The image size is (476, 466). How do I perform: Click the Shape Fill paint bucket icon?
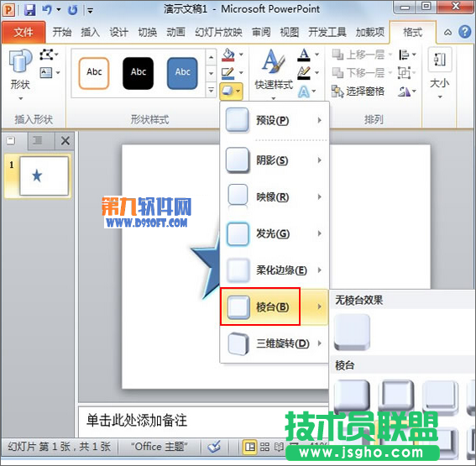228,55
